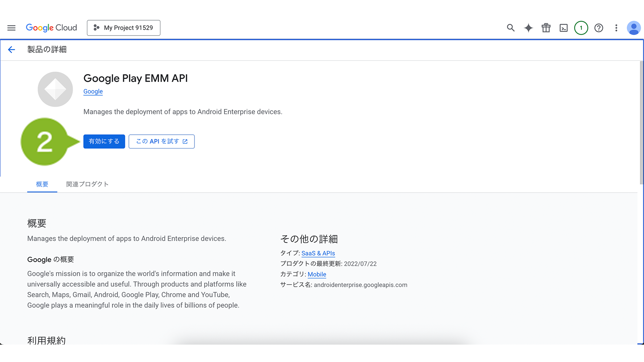Viewport: 644px width, 362px height.
Task: Open the Mobile category link
Action: point(317,274)
